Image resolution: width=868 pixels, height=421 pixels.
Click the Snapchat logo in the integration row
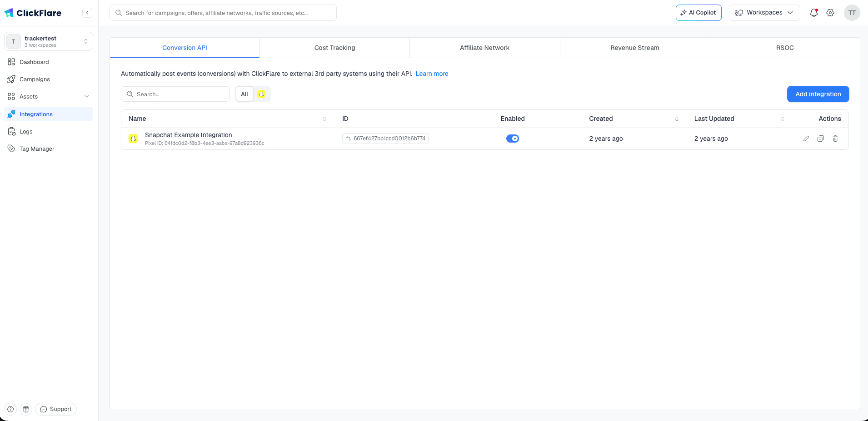[x=133, y=139]
